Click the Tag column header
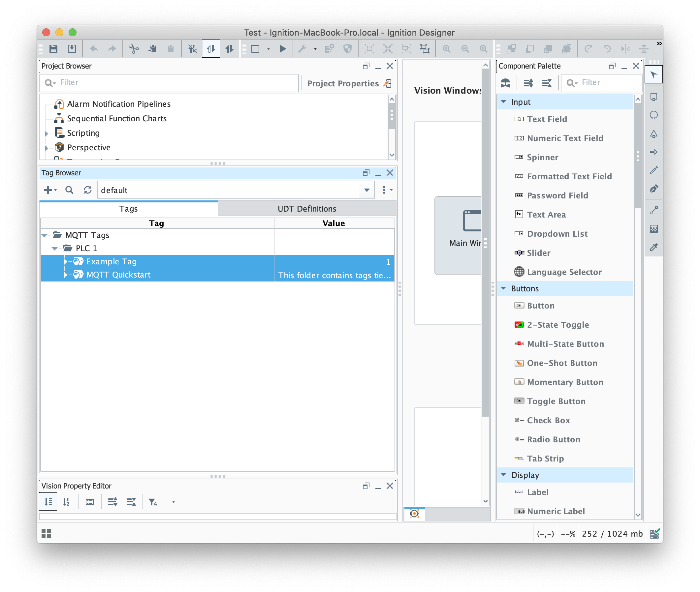This screenshot has width=700, height=592. click(x=157, y=223)
